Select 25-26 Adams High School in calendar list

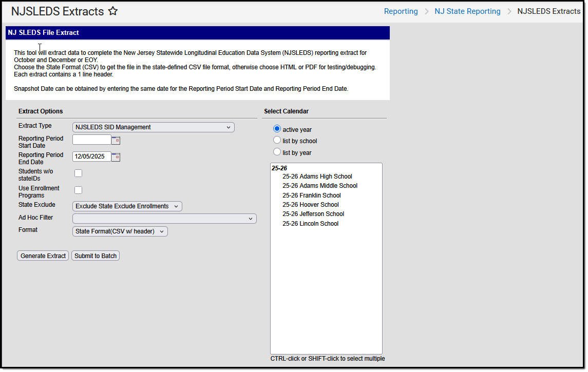pyautogui.click(x=317, y=176)
